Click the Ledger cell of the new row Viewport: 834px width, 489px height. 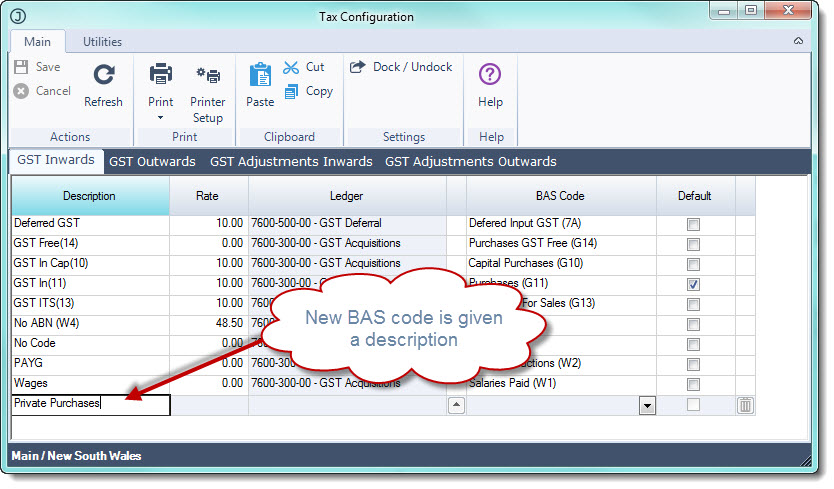coord(348,405)
